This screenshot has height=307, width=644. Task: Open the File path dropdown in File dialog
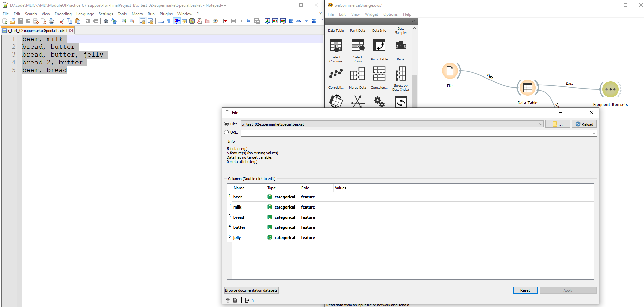point(540,124)
